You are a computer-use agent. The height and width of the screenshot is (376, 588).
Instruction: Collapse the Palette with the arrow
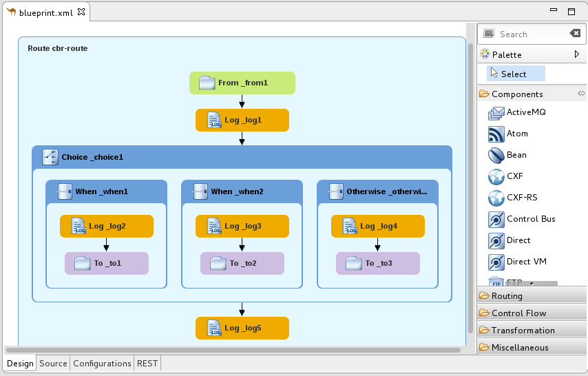(x=577, y=54)
